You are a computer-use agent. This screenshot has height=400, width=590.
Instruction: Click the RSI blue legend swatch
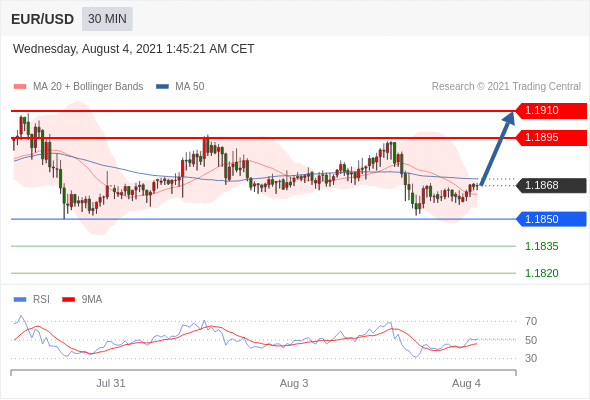[x=20, y=300]
